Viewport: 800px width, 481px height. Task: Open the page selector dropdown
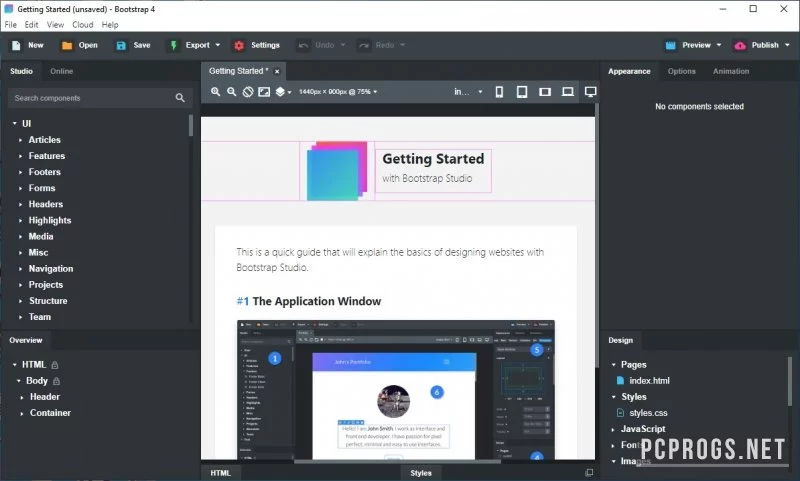click(x=468, y=92)
